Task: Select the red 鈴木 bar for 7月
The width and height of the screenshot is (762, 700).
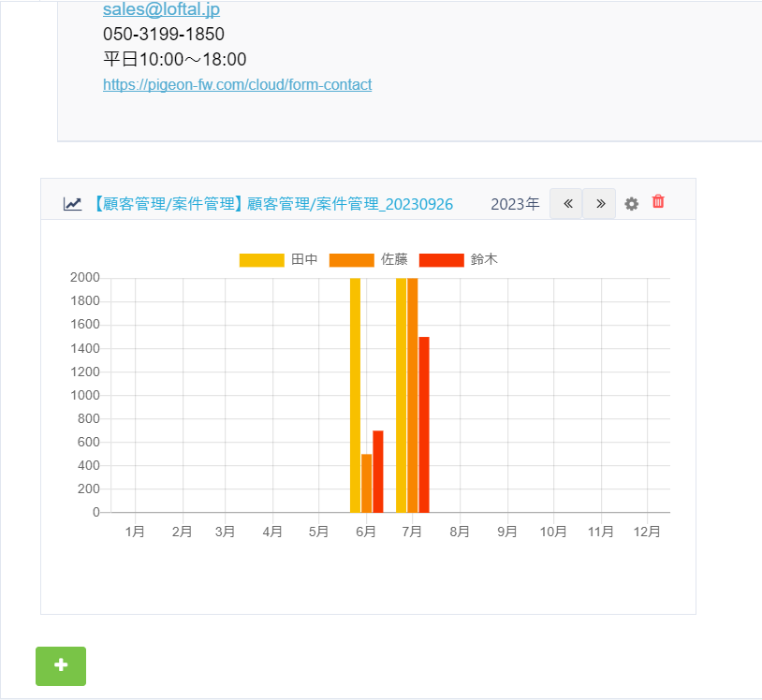Action: click(x=424, y=424)
